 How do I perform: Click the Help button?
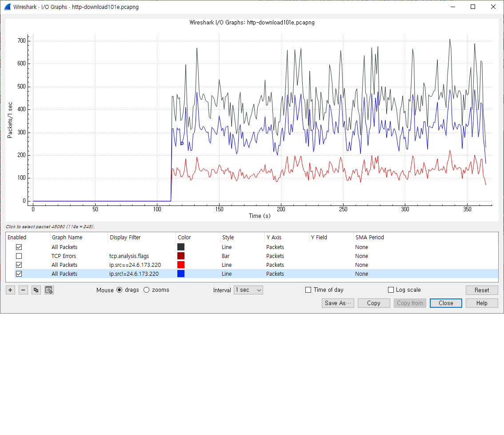click(x=482, y=303)
